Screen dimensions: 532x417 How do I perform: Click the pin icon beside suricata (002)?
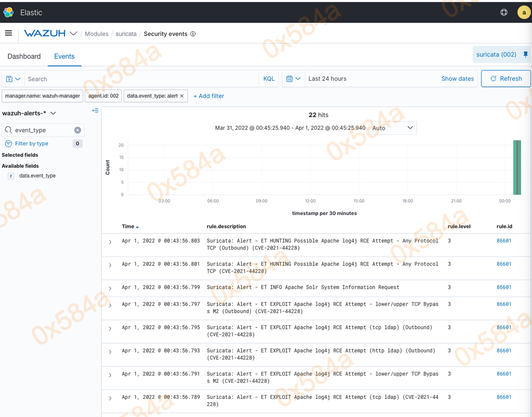[525, 54]
